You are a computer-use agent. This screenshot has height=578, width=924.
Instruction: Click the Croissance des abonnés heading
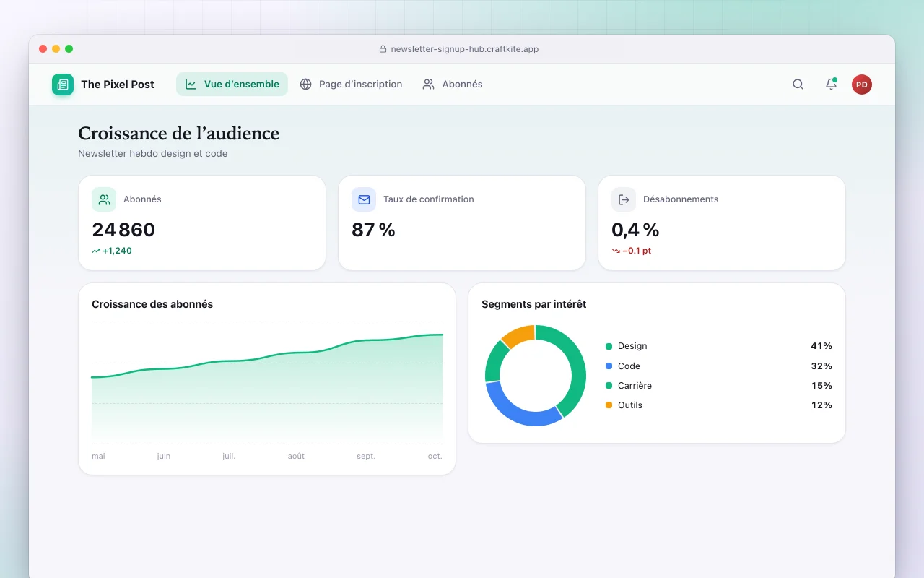(152, 304)
